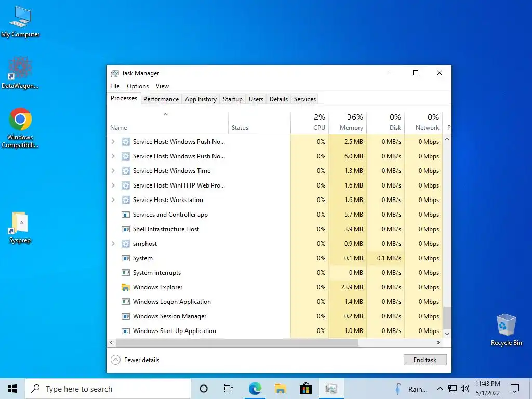This screenshot has height=399, width=532.
Task: Click the End task button
Action: (x=425, y=360)
